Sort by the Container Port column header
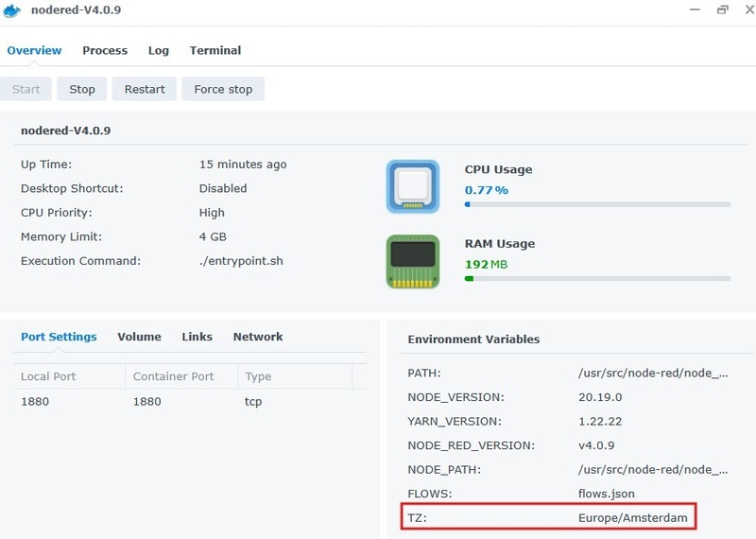This screenshot has height=539, width=756. click(174, 376)
